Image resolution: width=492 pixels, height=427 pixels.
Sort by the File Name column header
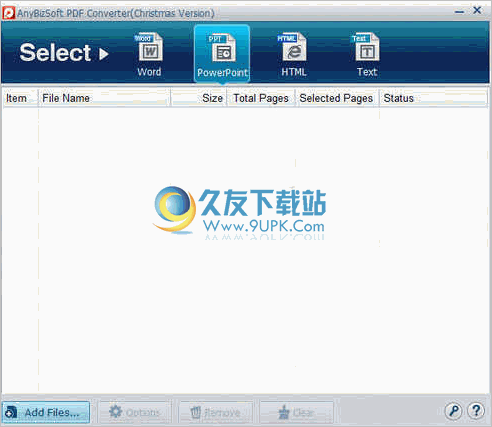(104, 98)
